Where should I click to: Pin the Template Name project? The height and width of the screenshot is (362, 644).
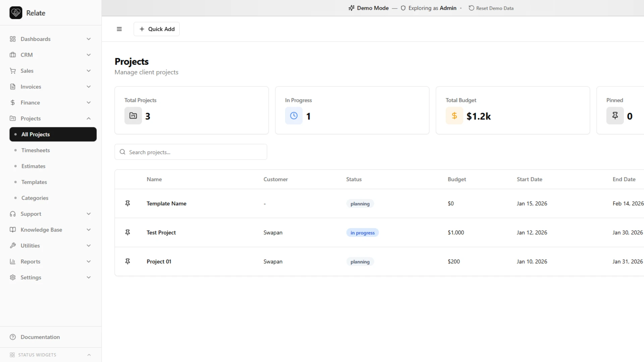(x=127, y=203)
